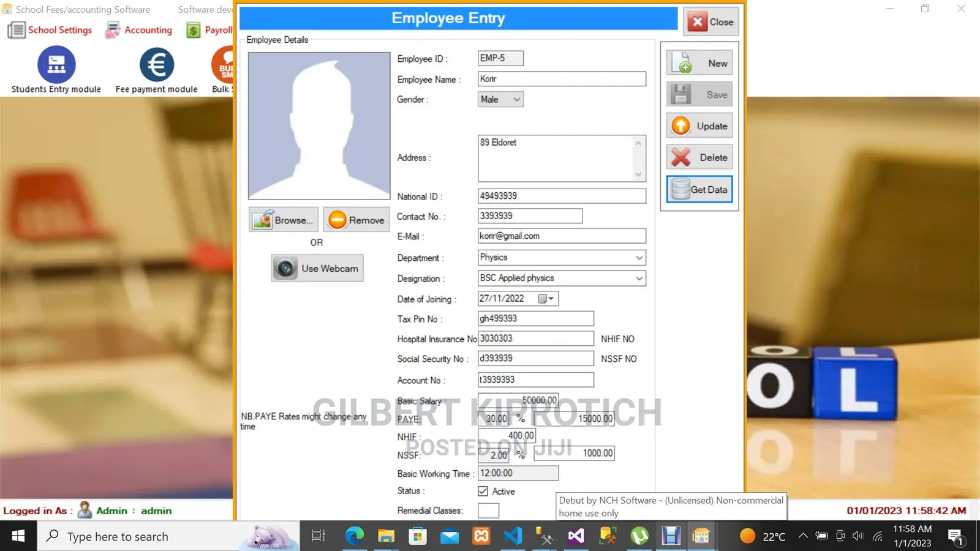The image size is (980, 551).
Task: Open the weather widget showing 22°C
Action: [x=763, y=536]
